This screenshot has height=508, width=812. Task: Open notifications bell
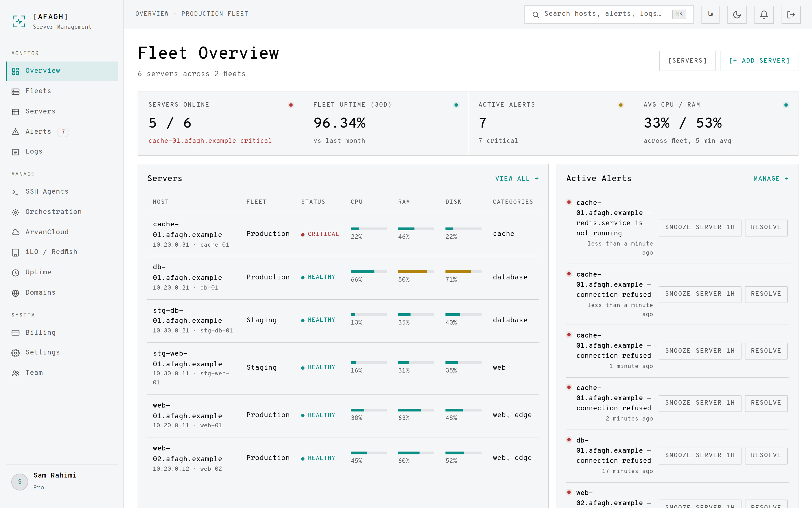[764, 14]
